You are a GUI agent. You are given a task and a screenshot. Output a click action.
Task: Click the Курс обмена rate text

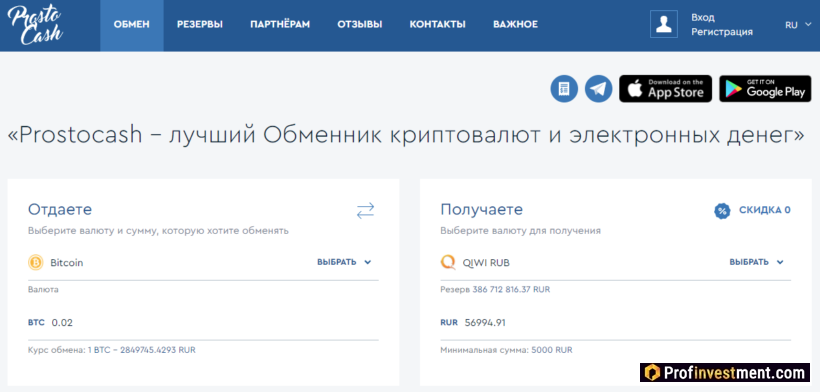pos(111,350)
